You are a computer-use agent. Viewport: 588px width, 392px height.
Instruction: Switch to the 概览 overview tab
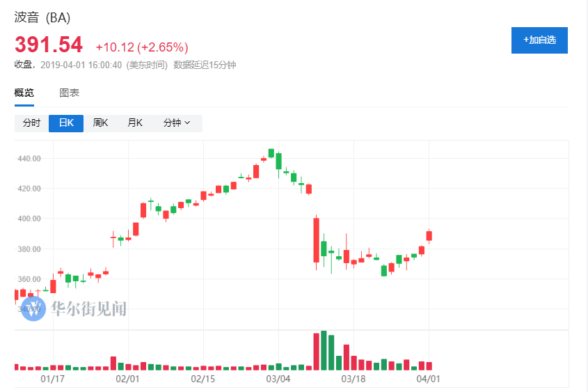24,93
